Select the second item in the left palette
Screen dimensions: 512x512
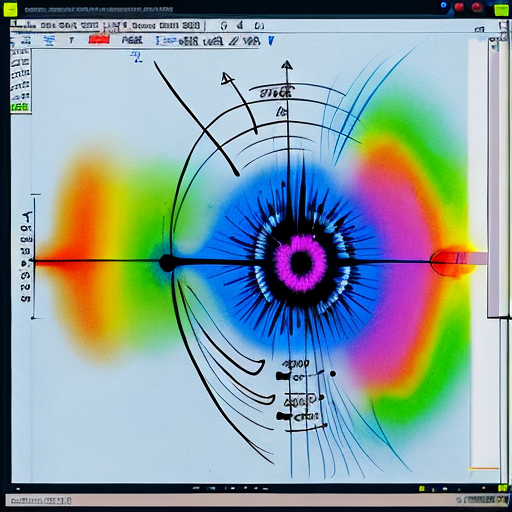point(20,63)
